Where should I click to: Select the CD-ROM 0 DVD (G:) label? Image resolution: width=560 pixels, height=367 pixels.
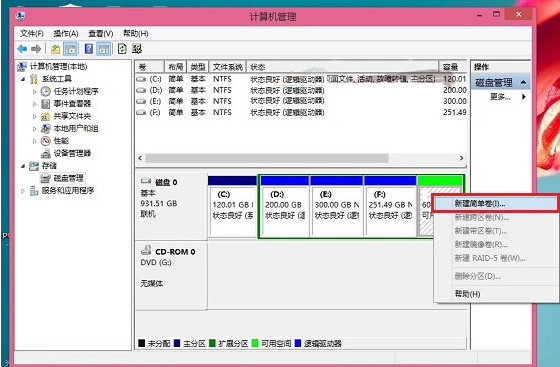point(171,275)
